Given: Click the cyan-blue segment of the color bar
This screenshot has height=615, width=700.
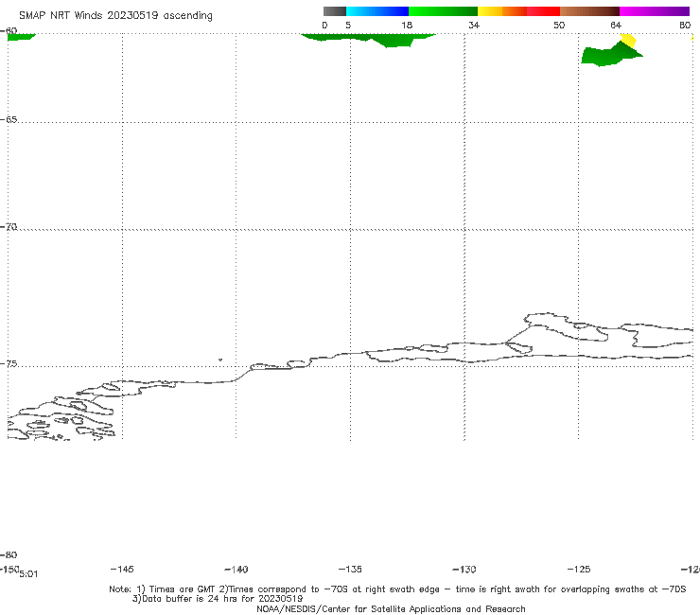Looking at the screenshot, I should (x=377, y=11).
